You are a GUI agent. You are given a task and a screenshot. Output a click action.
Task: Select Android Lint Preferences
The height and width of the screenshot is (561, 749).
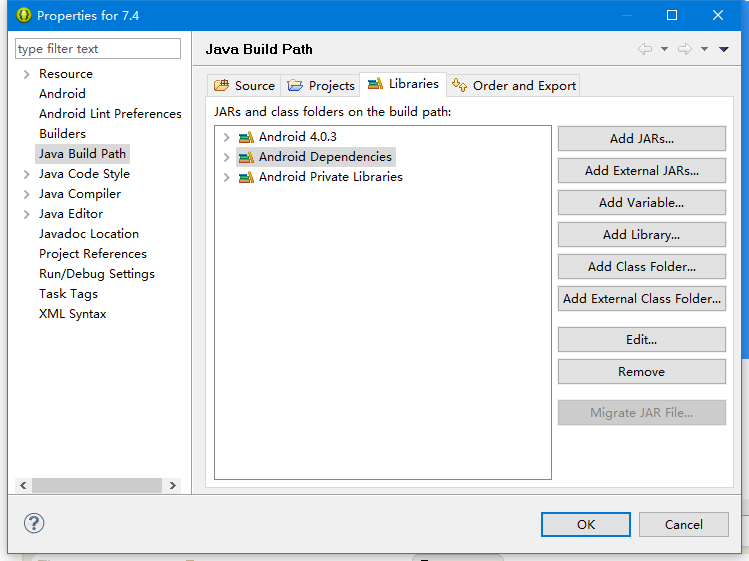pyautogui.click(x=110, y=114)
